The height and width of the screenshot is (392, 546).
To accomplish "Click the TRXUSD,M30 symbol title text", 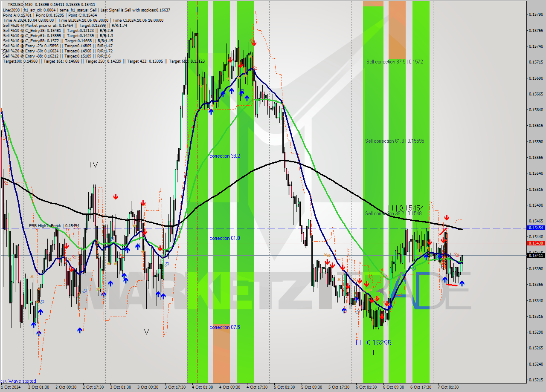I will 21,5.
